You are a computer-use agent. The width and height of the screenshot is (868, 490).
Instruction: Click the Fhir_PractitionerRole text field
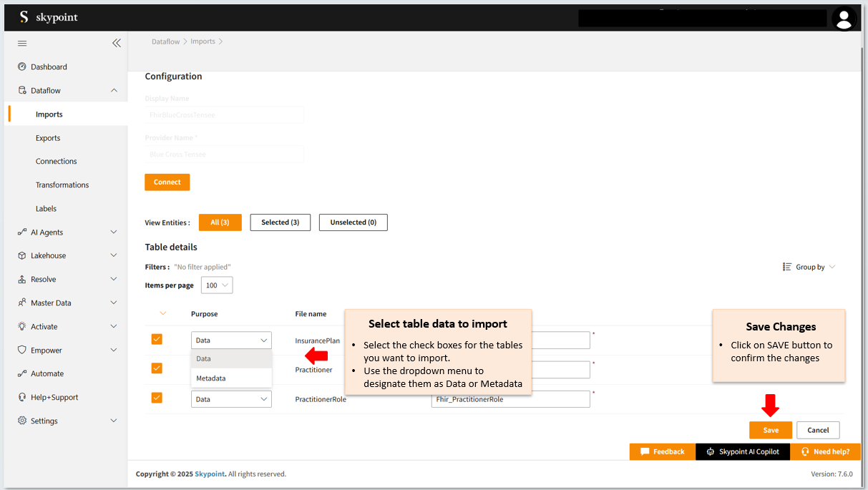[510, 399]
